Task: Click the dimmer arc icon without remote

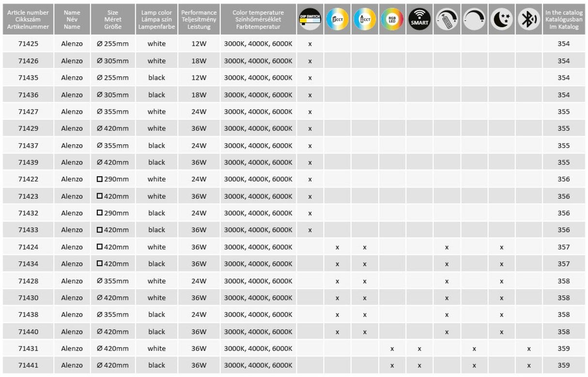Action: click(x=474, y=19)
